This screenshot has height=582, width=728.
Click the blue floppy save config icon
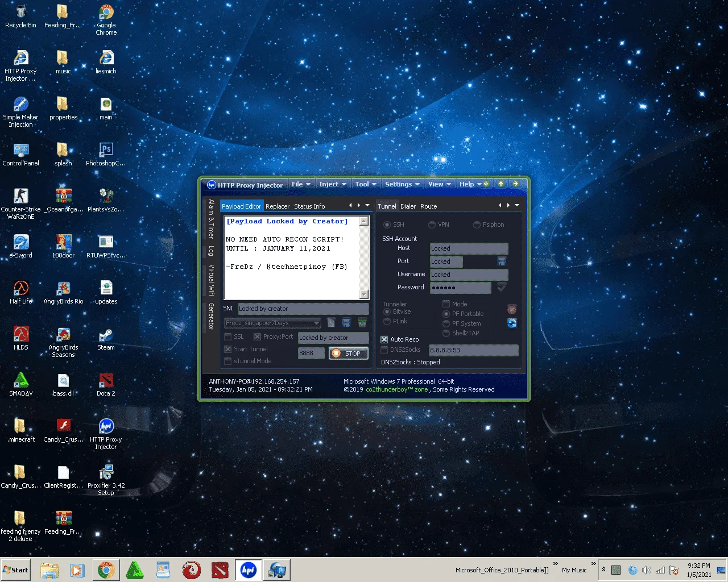pos(346,323)
